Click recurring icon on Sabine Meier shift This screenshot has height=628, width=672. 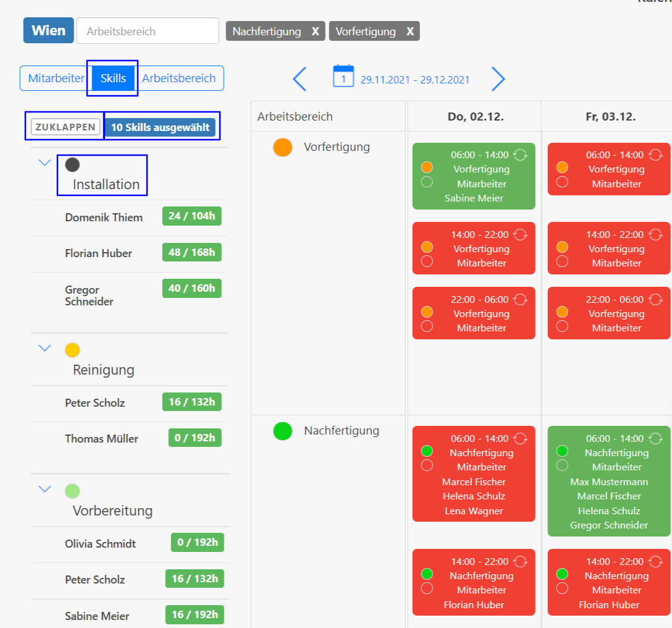521,155
